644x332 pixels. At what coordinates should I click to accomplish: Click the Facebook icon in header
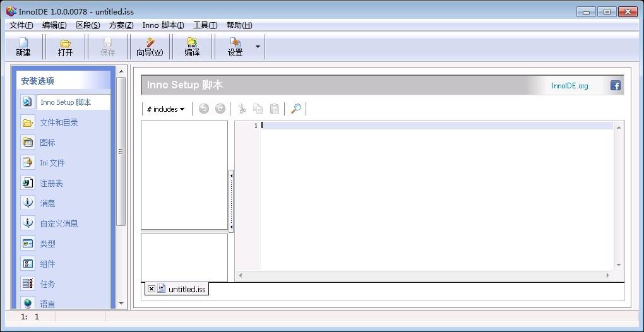point(615,86)
